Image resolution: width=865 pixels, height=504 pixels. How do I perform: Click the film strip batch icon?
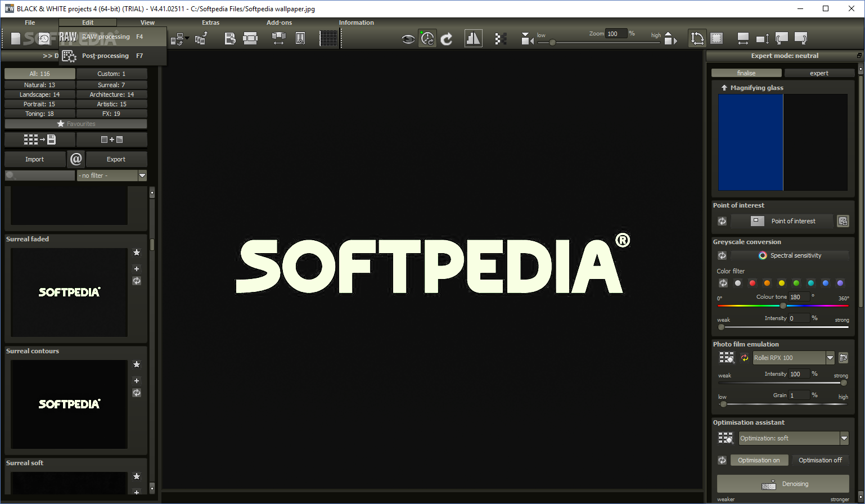[250, 38]
